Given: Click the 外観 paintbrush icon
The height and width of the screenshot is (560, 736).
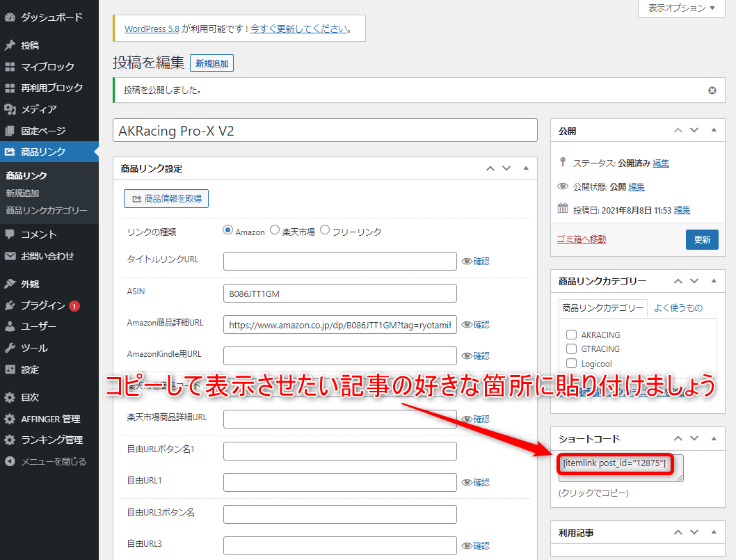Looking at the screenshot, I should point(10,284).
